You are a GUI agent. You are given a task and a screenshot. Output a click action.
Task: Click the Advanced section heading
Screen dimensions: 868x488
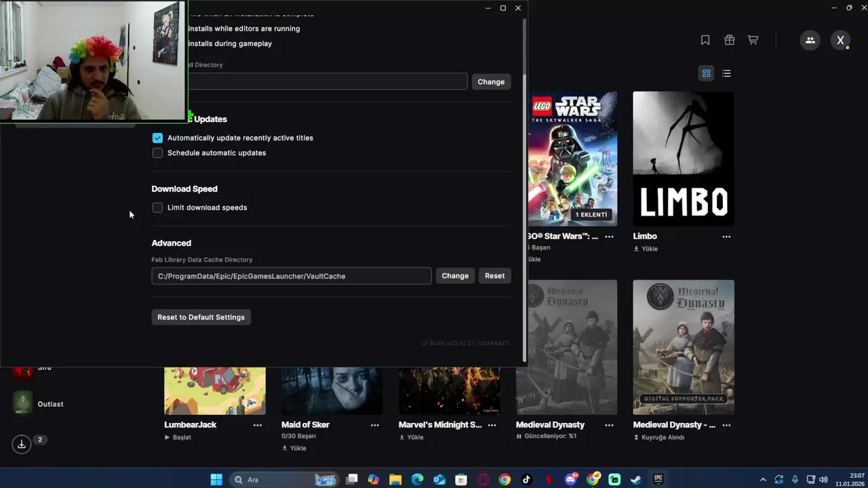click(171, 243)
